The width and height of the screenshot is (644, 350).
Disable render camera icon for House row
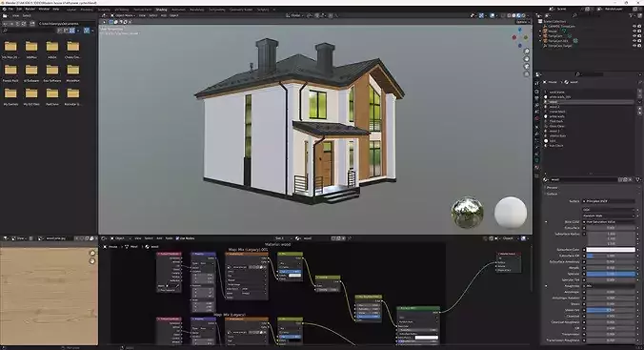tap(639, 31)
